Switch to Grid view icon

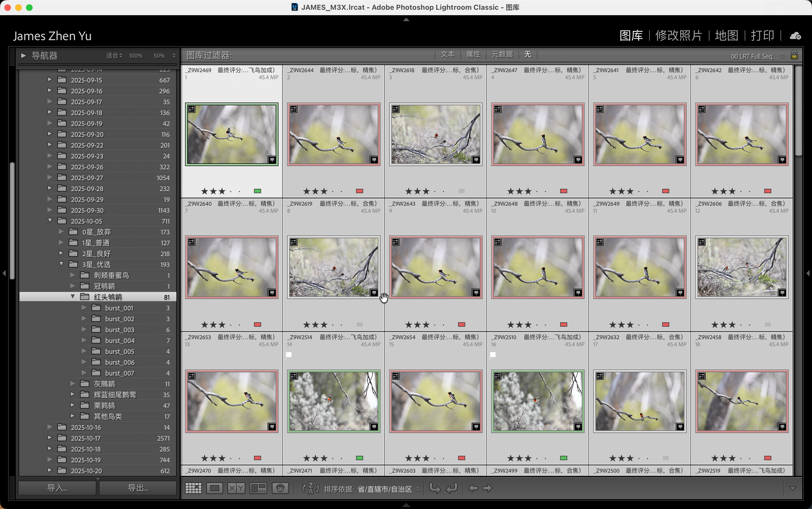tap(194, 488)
